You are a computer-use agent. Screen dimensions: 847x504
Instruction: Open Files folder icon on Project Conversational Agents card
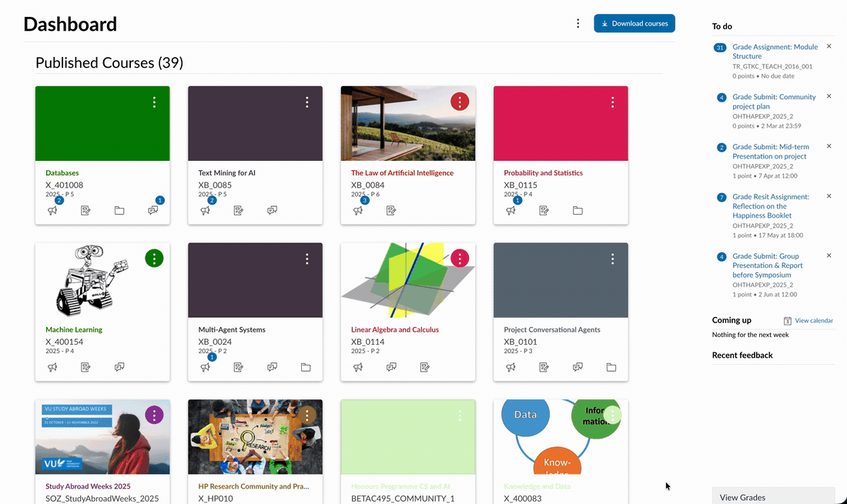[x=611, y=367]
